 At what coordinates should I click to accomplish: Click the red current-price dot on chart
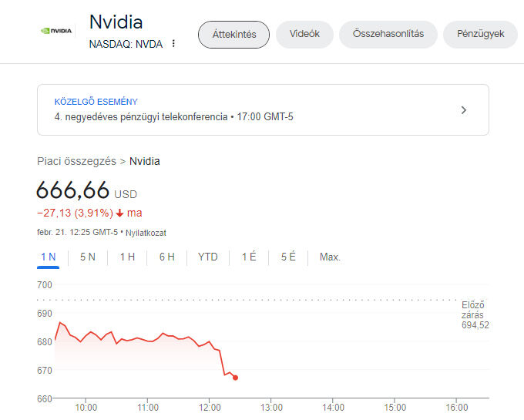pos(235,378)
